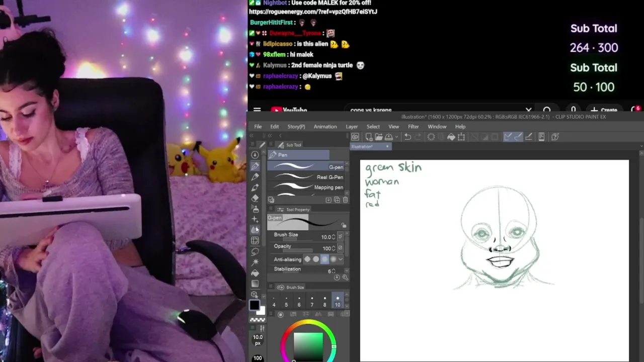
Task: Set anti-aliasing to Strong
Action: 333,259
